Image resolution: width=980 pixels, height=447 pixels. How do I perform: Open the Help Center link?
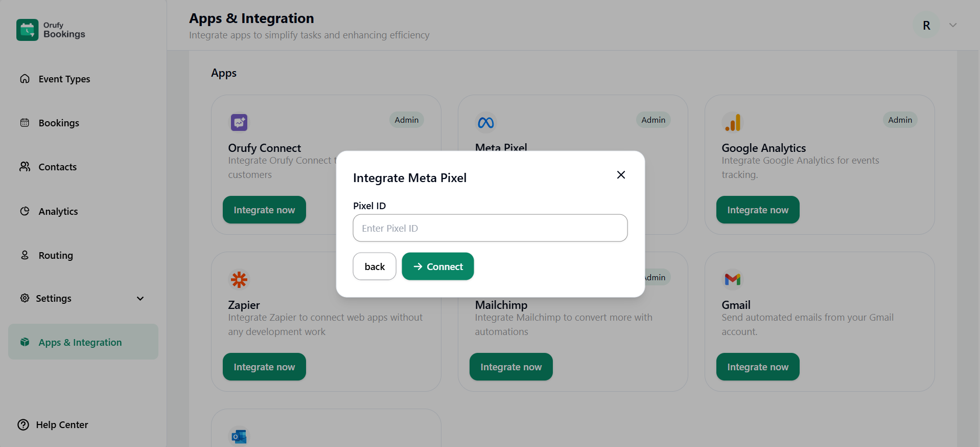pyautogui.click(x=61, y=424)
